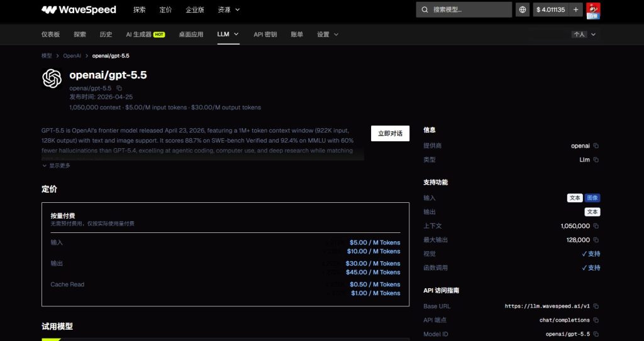Open AI 生成器 tab

145,35
